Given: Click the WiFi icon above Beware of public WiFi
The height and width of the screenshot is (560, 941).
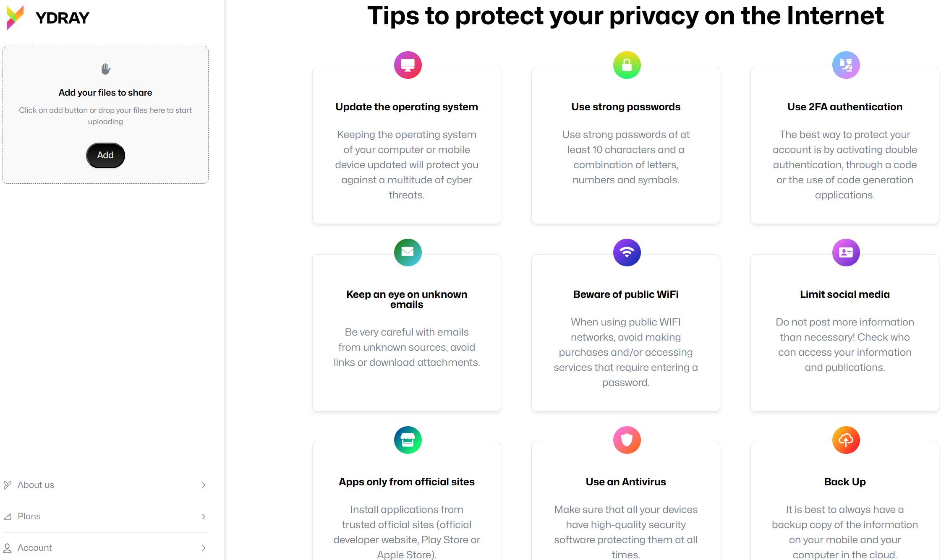Looking at the screenshot, I should point(627,253).
